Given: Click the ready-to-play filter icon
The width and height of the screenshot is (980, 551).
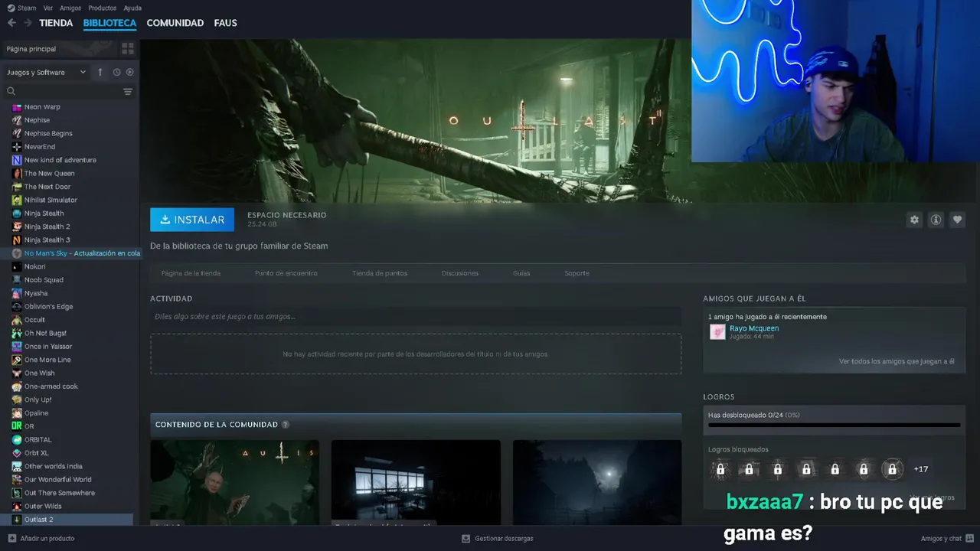Looking at the screenshot, I should pyautogui.click(x=129, y=72).
